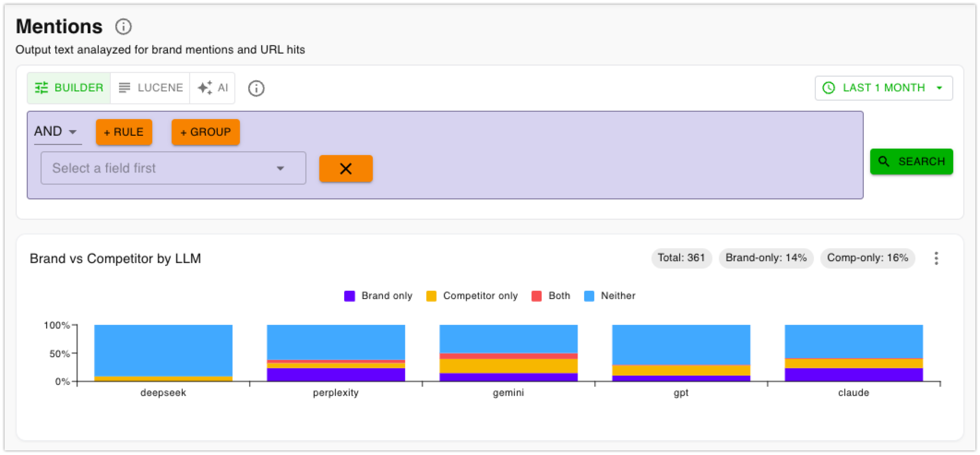This screenshot has width=980, height=455.
Task: Toggle the Brand only legend item
Action: [x=378, y=296]
